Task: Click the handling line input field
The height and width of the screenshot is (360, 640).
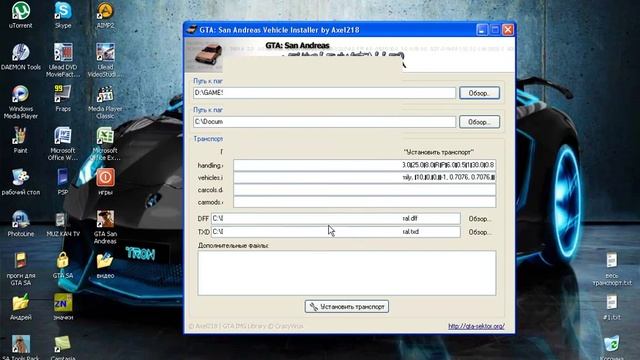Action: pyautogui.click(x=364, y=165)
